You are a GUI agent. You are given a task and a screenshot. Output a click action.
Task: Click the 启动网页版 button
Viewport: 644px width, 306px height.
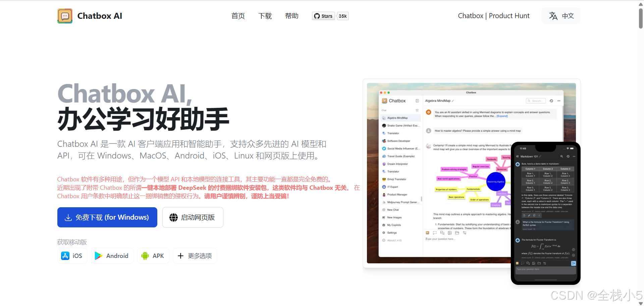(x=193, y=217)
